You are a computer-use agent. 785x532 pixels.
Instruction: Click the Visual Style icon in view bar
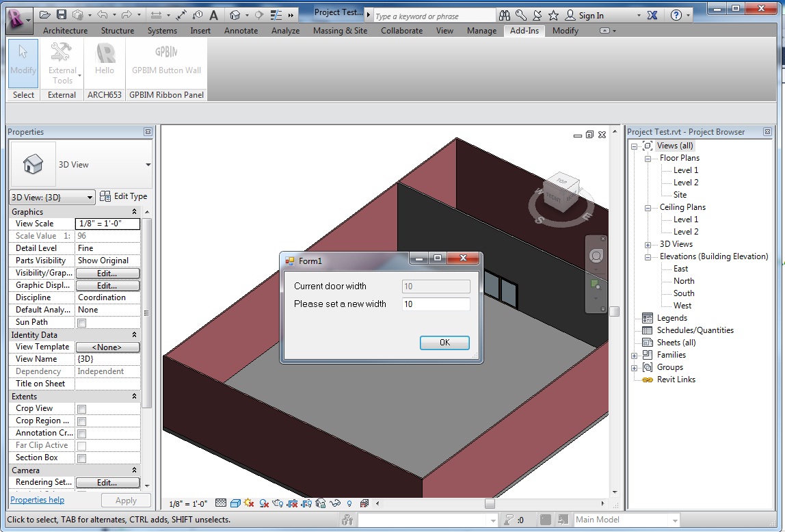click(235, 503)
